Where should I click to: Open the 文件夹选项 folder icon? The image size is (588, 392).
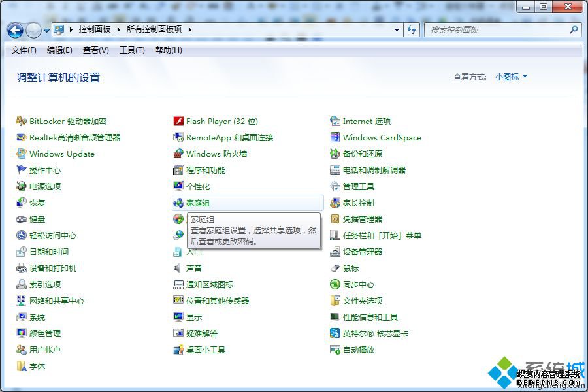[x=335, y=301]
